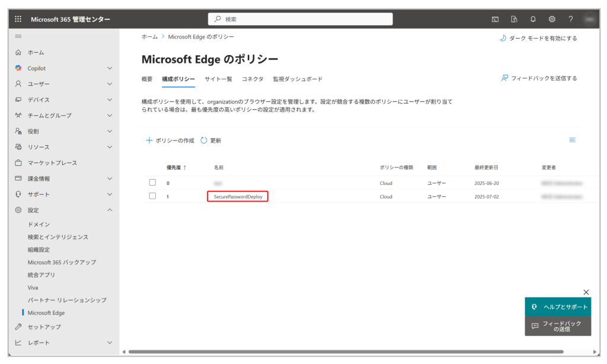This screenshot has width=607, height=364.
Task: Click the list view options icon
Action: click(x=573, y=140)
